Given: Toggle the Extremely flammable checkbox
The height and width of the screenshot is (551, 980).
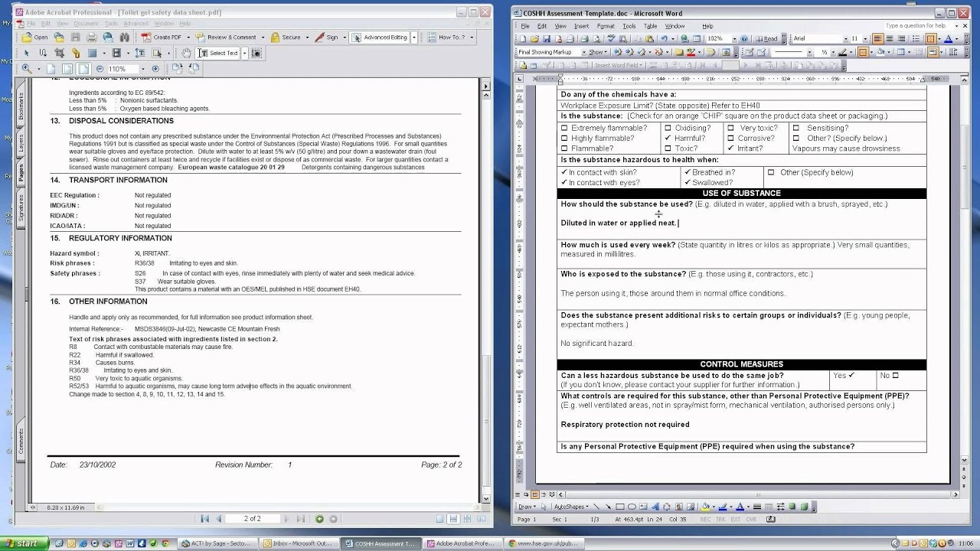Looking at the screenshot, I should [564, 129].
